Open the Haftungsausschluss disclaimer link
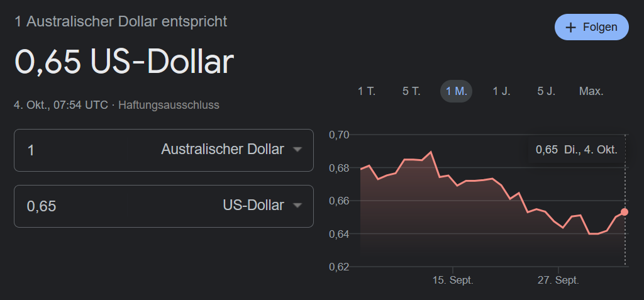 click(x=169, y=105)
